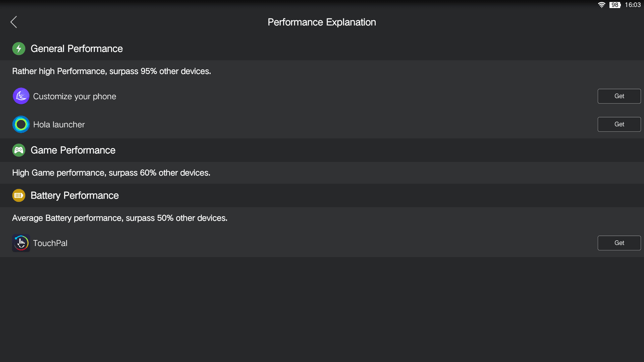Get the Hola launcher app
644x362 pixels.
(619, 124)
